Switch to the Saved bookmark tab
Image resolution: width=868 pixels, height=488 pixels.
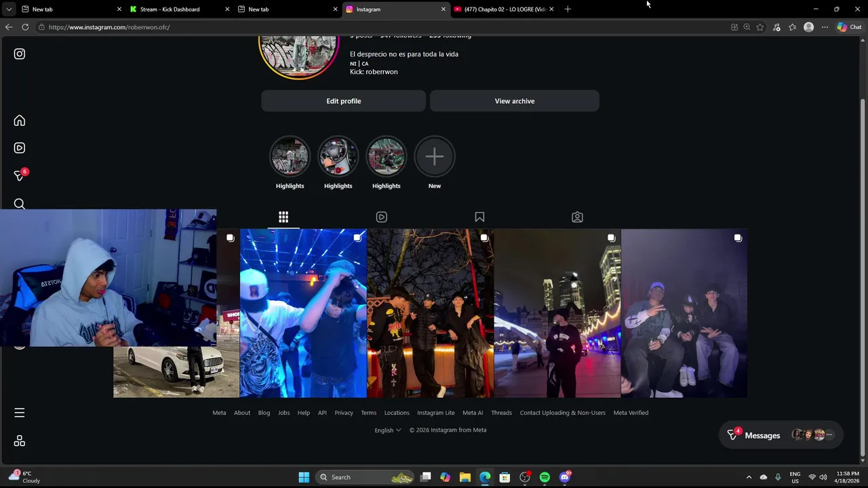coord(479,217)
